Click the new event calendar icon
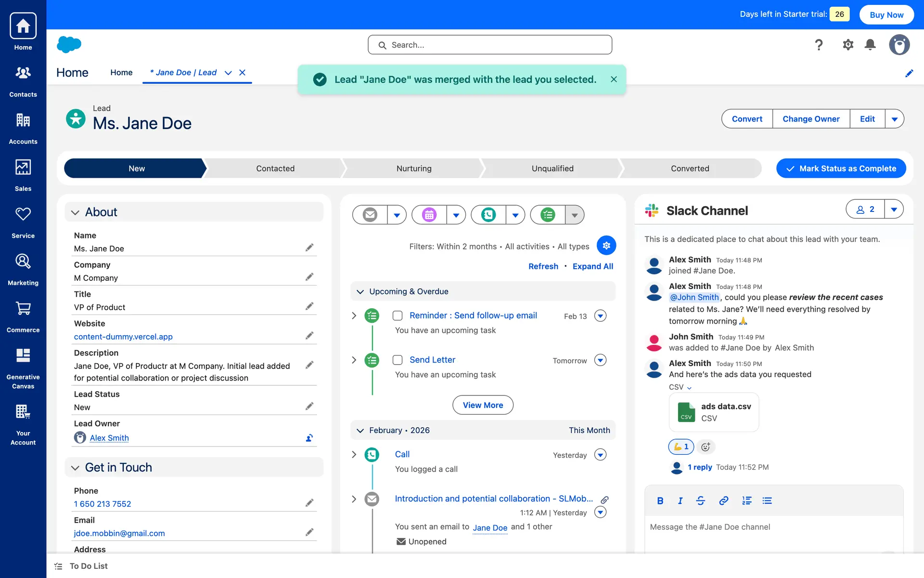 coord(429,215)
